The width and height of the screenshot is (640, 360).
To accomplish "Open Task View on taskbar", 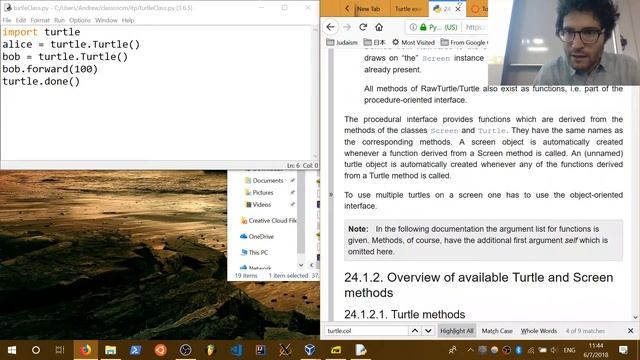I will pos(60,350).
